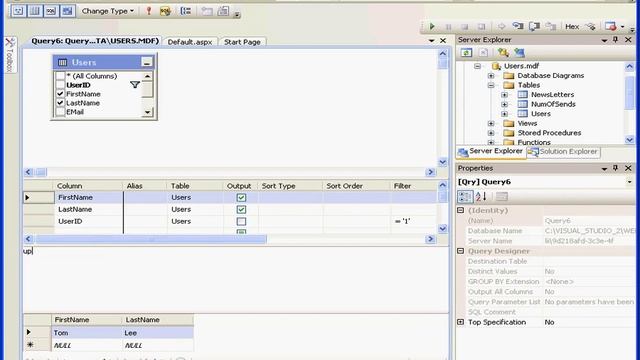
Task: Check the * (All Columns) box in Users
Action: point(60,76)
